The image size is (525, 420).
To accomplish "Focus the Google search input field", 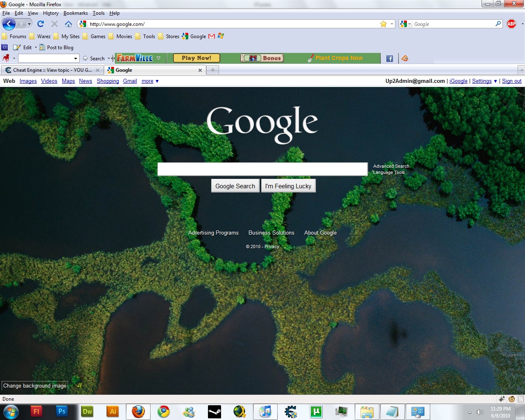I will click(262, 169).
